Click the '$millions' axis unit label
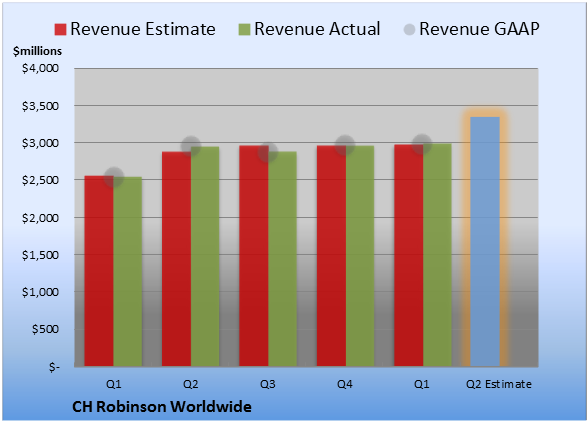This screenshot has height=422, width=588. [38, 51]
